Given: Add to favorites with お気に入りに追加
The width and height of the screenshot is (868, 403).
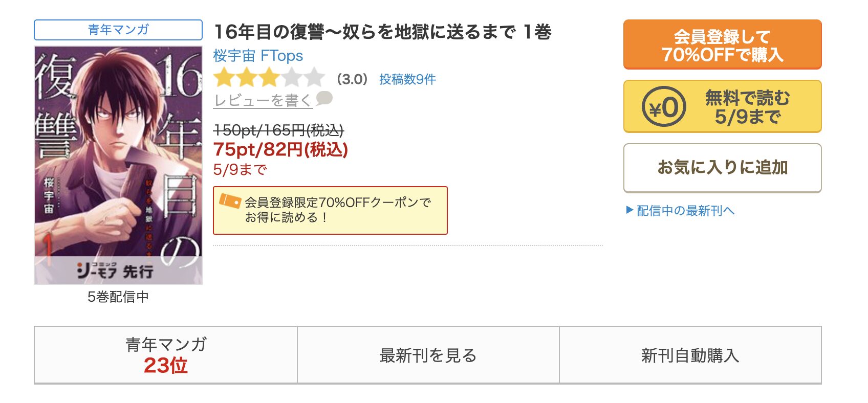Looking at the screenshot, I should [x=722, y=168].
